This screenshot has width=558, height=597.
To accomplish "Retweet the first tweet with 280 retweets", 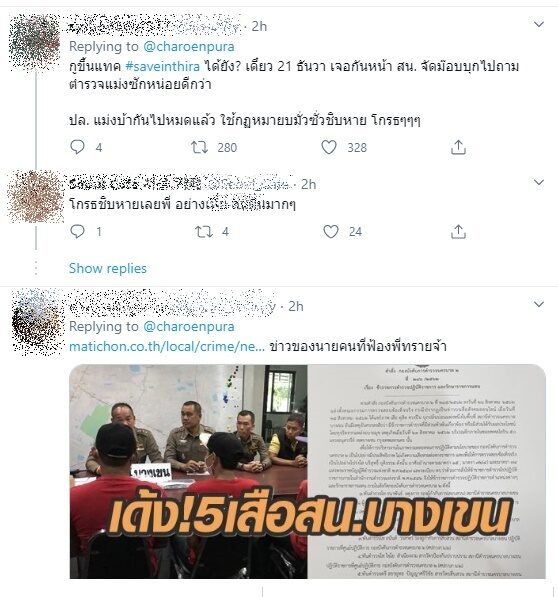I will point(199,147).
